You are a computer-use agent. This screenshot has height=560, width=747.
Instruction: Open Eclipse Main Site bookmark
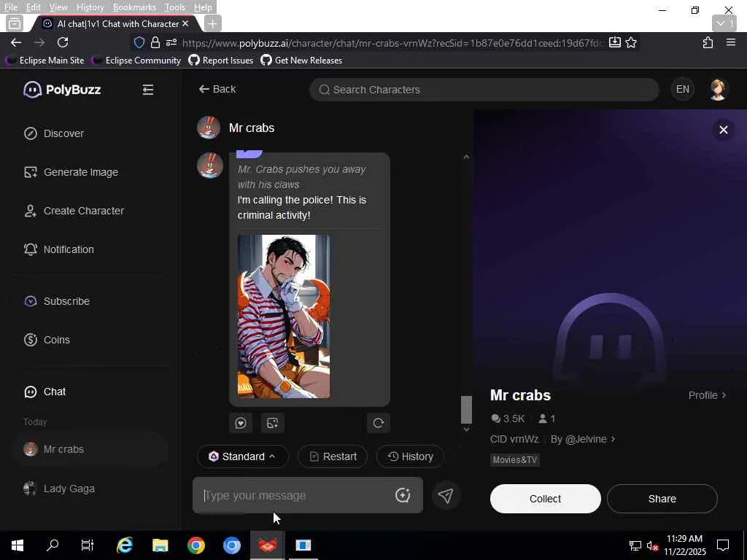[x=46, y=61]
